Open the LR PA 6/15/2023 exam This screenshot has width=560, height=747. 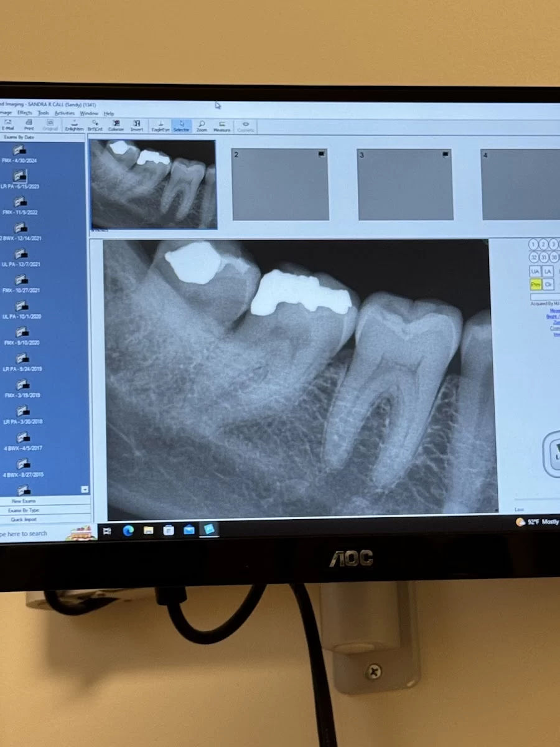20,180
